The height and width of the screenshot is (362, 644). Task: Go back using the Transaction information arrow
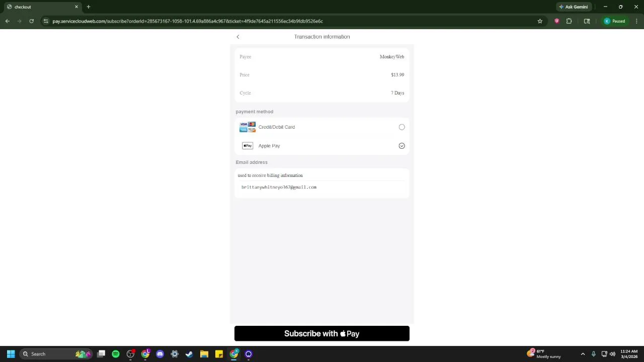tap(238, 37)
